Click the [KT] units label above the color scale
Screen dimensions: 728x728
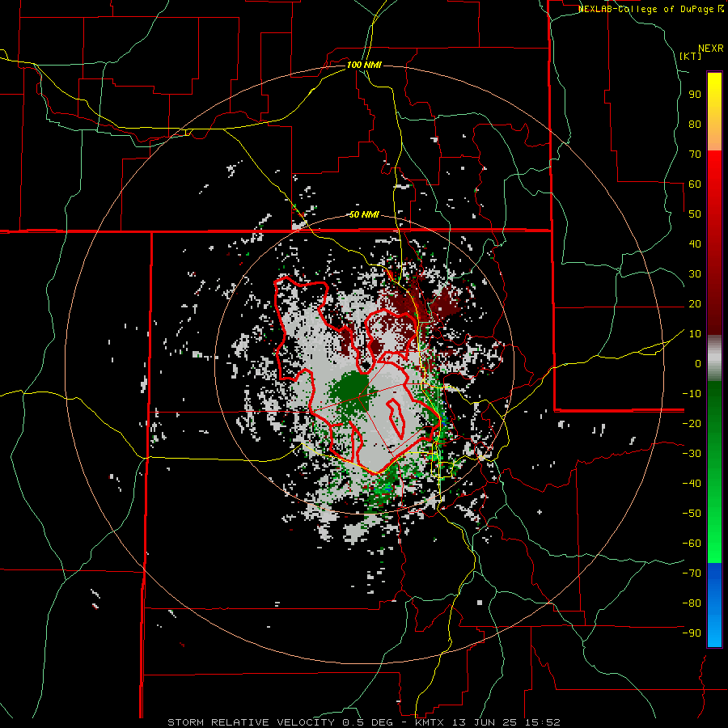tap(691, 56)
